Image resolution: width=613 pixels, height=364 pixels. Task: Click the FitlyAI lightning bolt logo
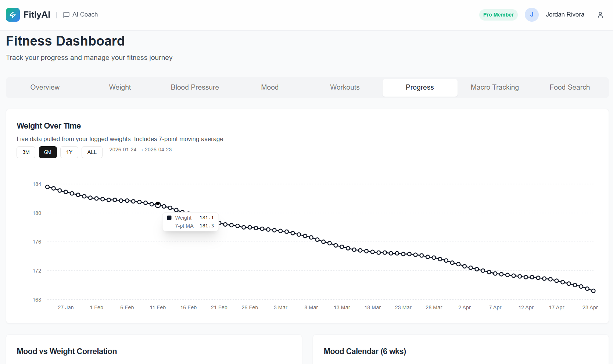[12, 15]
